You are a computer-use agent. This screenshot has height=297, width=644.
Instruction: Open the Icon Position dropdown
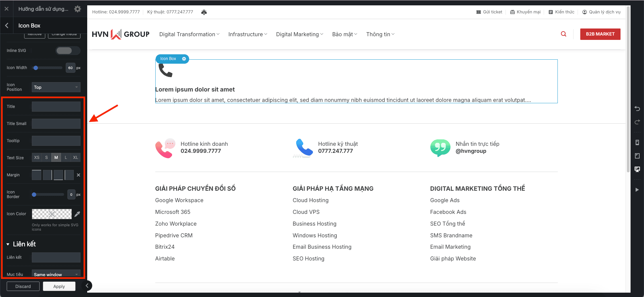(56, 87)
